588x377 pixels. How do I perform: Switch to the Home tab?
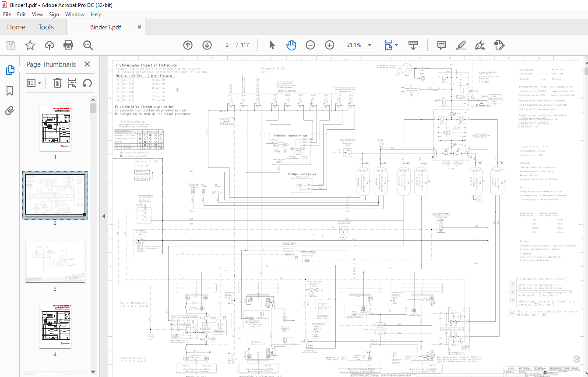pos(16,27)
